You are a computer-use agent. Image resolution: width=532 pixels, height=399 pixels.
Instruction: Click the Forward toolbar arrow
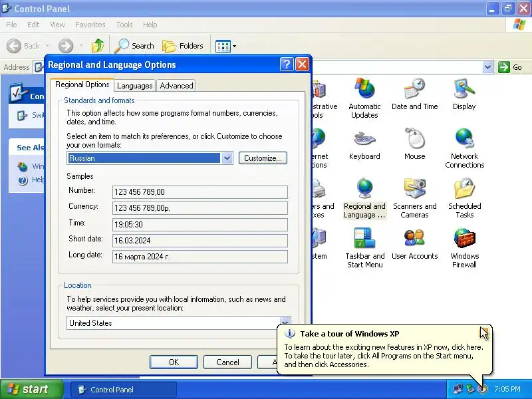click(66, 46)
